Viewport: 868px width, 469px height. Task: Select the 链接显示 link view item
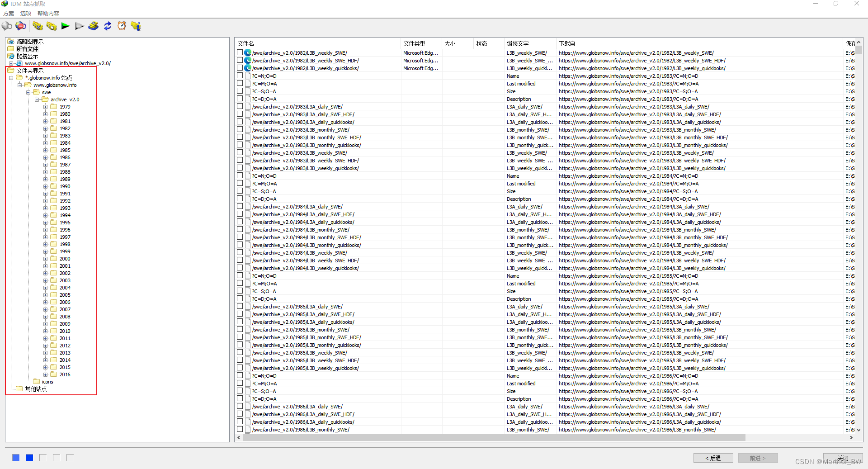27,56
